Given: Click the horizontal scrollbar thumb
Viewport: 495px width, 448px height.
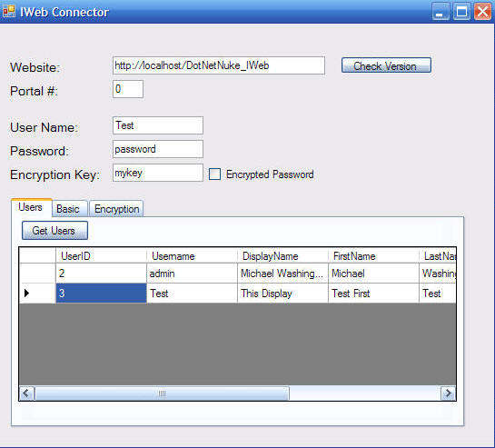Looking at the screenshot, I should coord(162,393).
